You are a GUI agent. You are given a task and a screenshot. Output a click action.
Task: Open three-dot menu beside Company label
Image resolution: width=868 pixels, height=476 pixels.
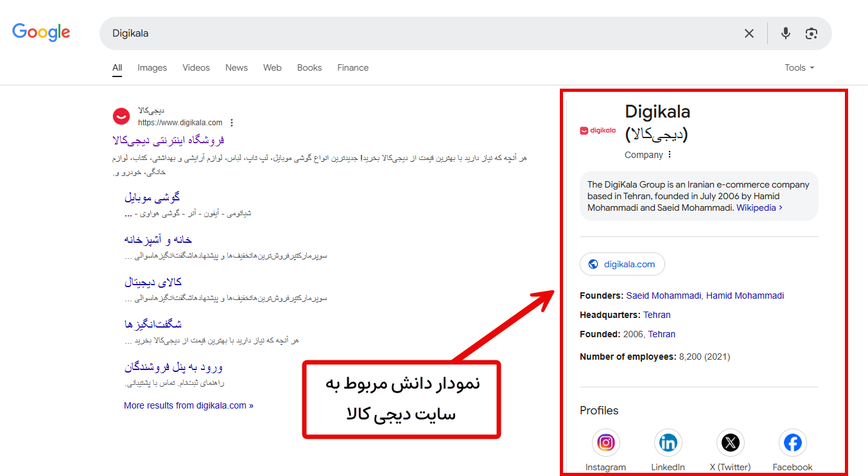pos(670,155)
